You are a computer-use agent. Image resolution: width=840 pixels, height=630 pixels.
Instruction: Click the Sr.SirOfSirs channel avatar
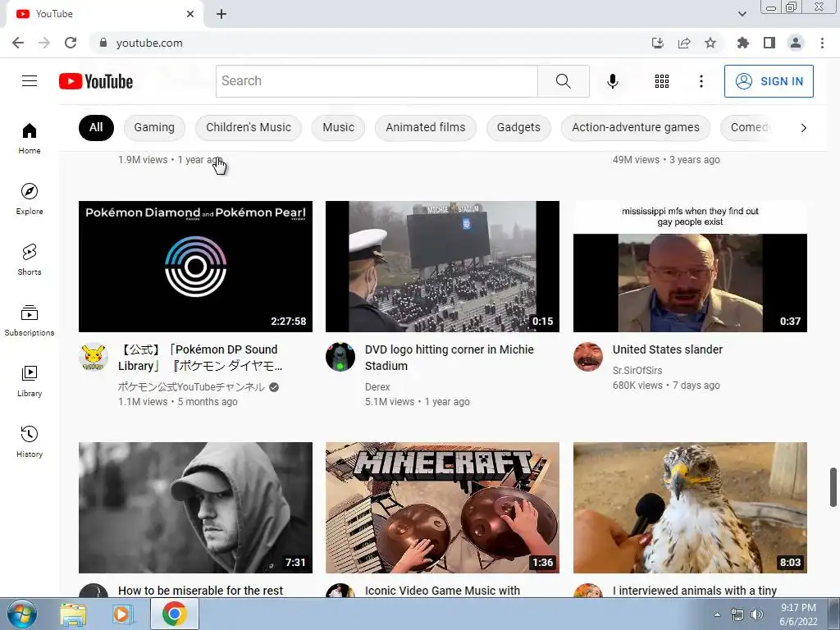coord(587,357)
